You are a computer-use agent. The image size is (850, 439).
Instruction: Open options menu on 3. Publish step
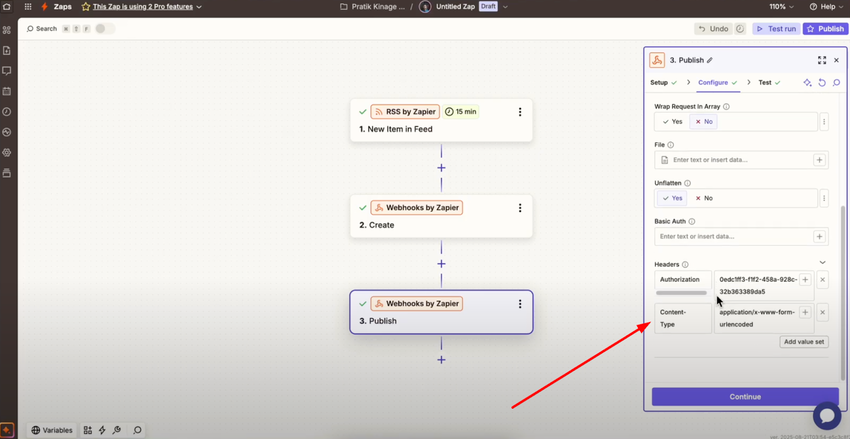(520, 304)
